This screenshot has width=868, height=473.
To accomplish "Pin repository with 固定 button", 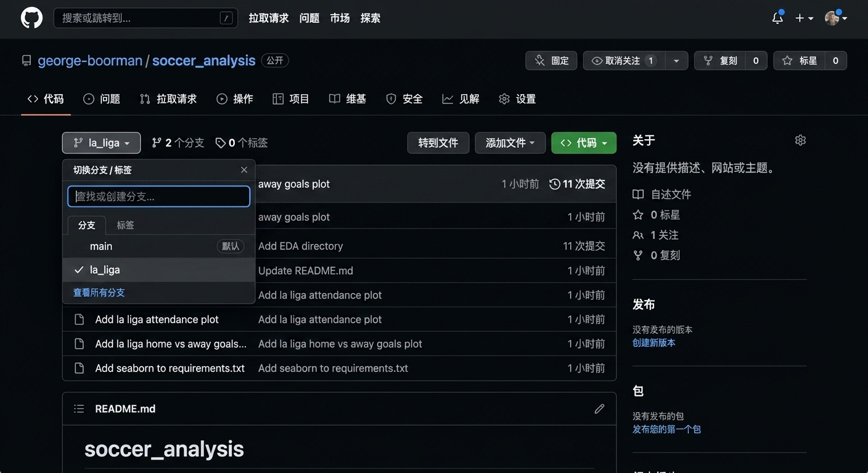I will click(551, 60).
